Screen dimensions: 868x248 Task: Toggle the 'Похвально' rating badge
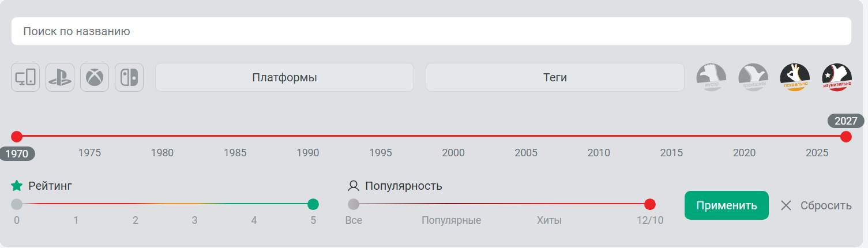pyautogui.click(x=795, y=77)
